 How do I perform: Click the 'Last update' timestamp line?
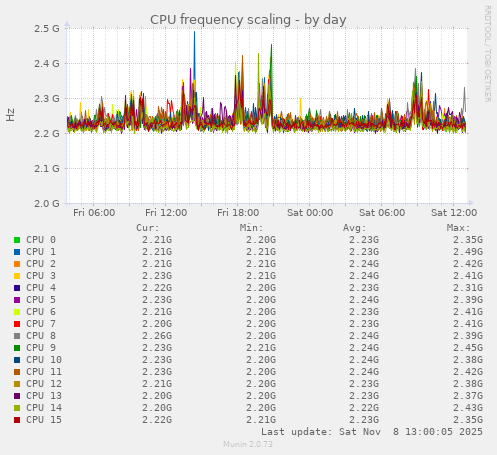click(372, 432)
